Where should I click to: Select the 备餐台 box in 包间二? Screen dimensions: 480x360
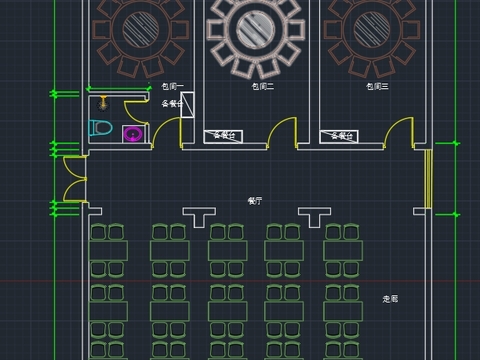(x=223, y=136)
